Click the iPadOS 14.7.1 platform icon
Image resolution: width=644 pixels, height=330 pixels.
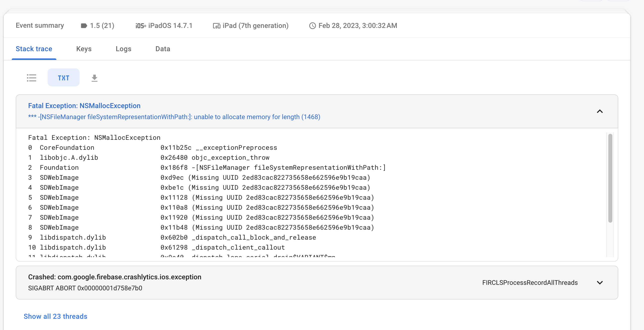(x=140, y=25)
